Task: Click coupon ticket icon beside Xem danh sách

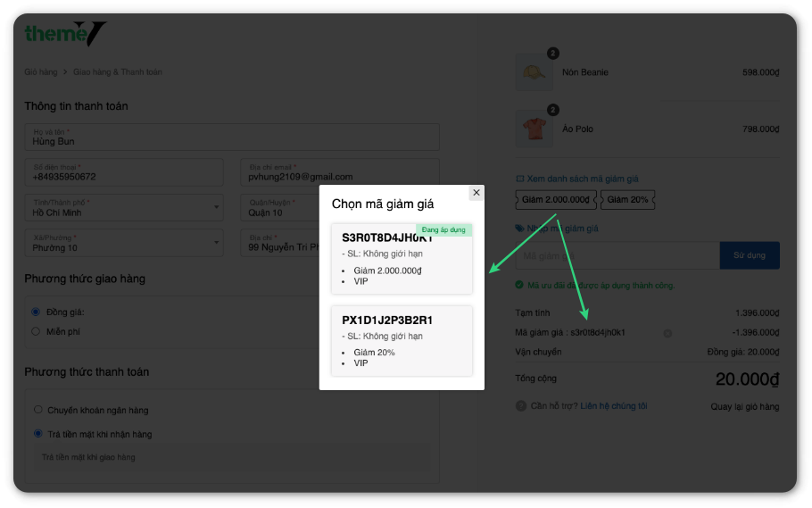Action: [x=520, y=179]
